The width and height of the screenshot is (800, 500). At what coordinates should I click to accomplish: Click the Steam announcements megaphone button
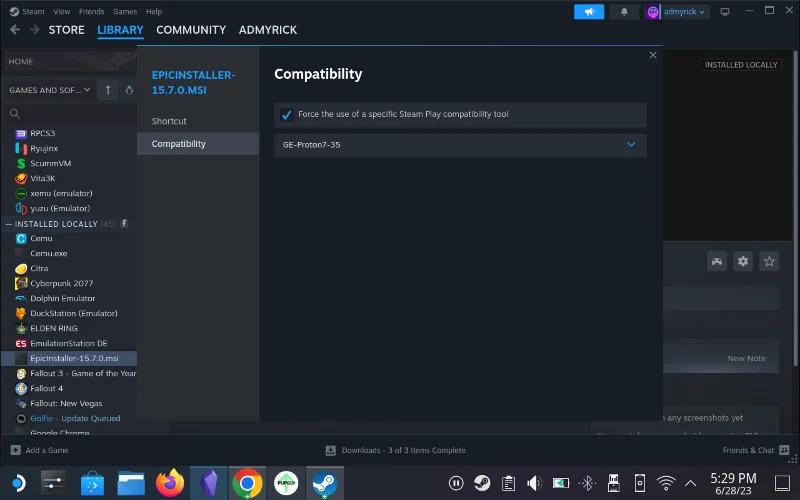tap(589, 12)
